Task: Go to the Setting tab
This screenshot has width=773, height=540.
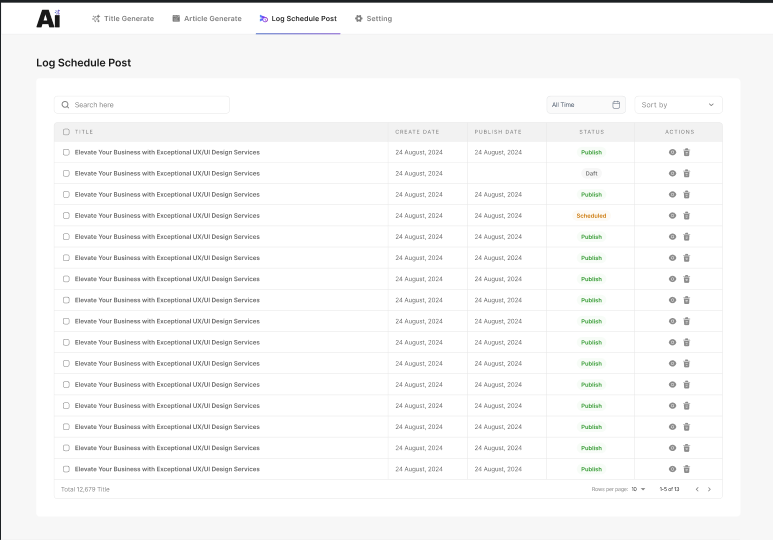Action: (373, 19)
